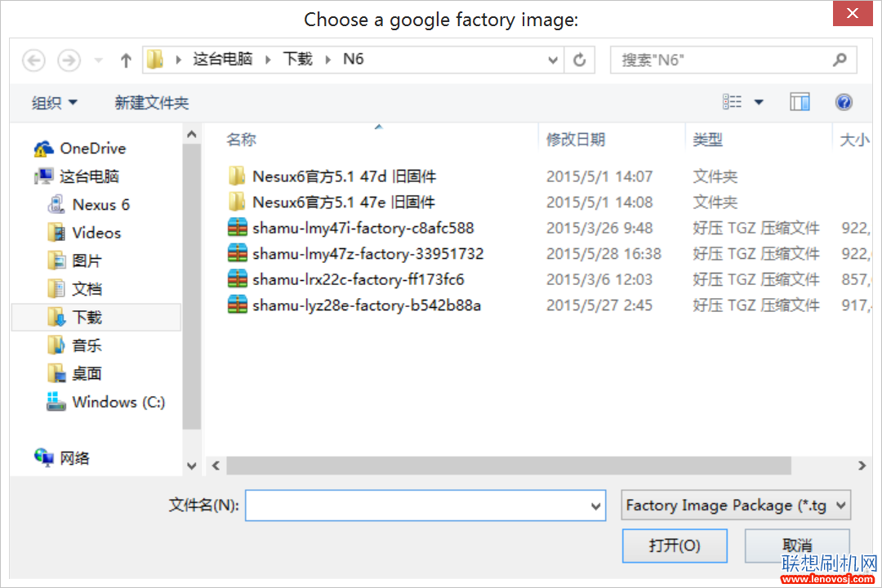Viewport: 882px width, 588px height.
Task: Select 这台电脑 in the address path
Action: (x=223, y=59)
